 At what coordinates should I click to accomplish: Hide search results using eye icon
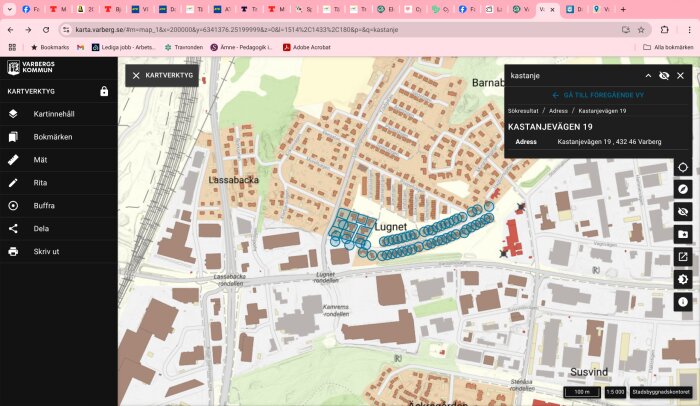click(664, 75)
